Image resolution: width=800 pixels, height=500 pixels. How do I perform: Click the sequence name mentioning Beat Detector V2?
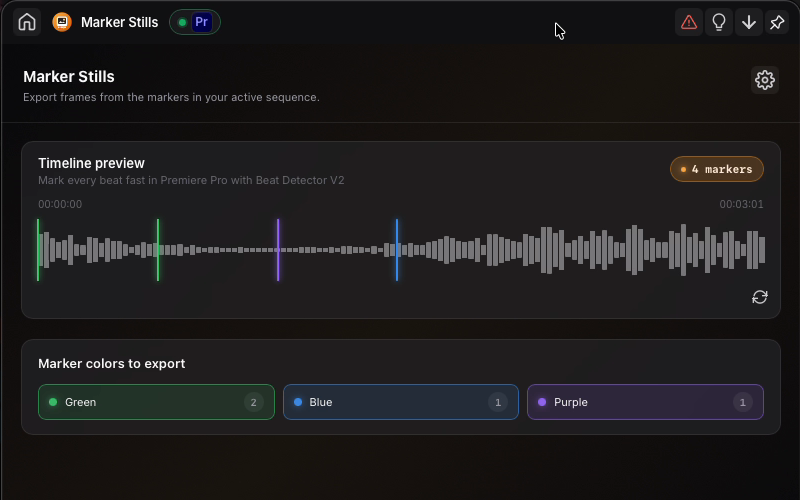(x=191, y=180)
